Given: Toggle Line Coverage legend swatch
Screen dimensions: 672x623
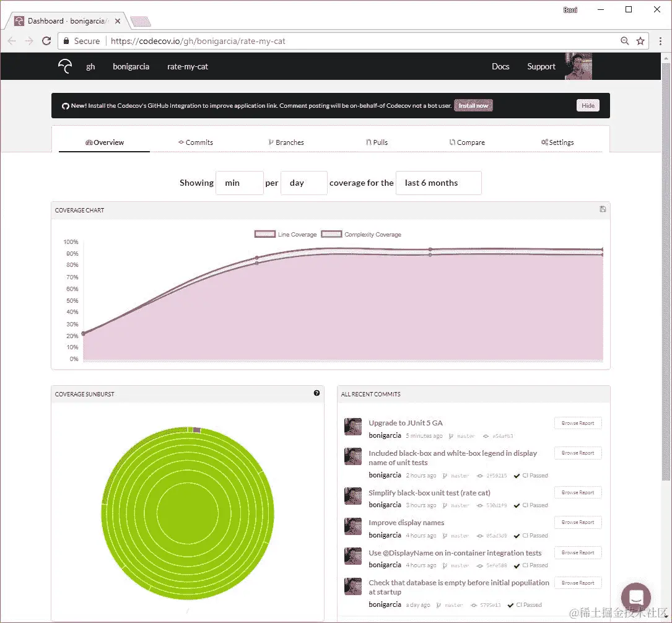Looking at the screenshot, I should [264, 234].
